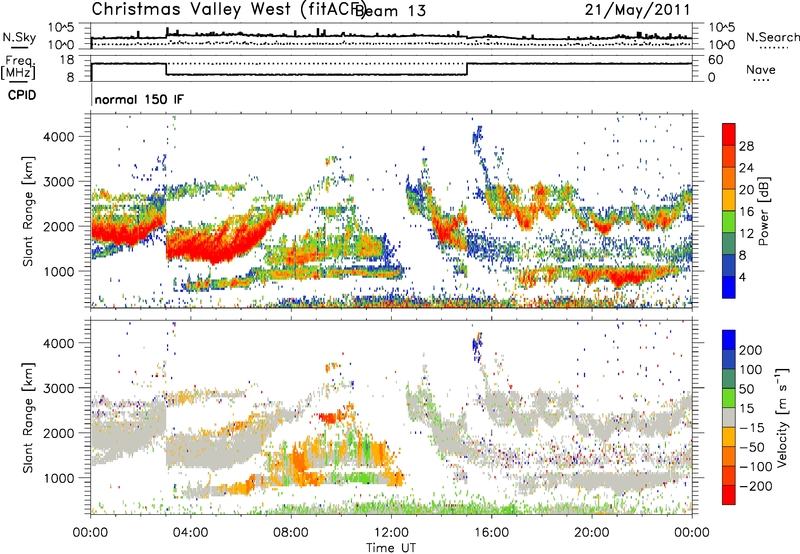This screenshot has width=800, height=554.
Task: Click the gray segment of Velocity colorbar
Action: point(729,418)
